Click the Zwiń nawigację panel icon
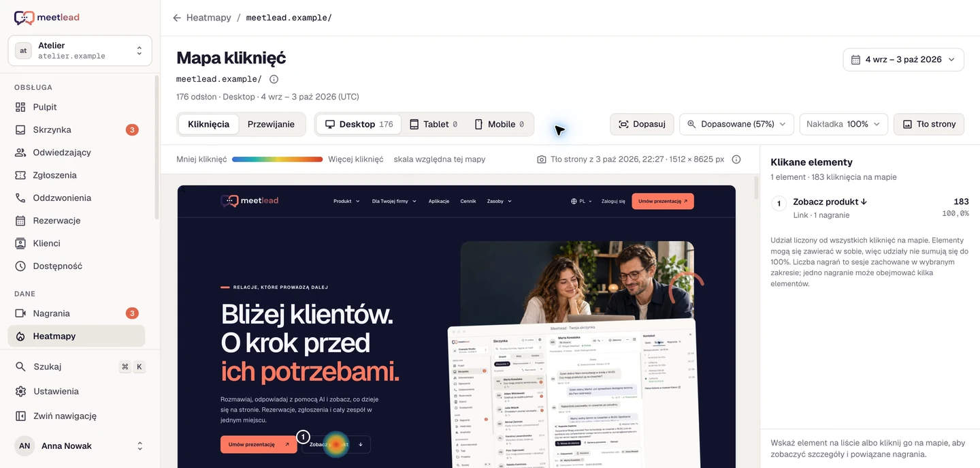Image resolution: width=980 pixels, height=468 pixels. click(20, 416)
